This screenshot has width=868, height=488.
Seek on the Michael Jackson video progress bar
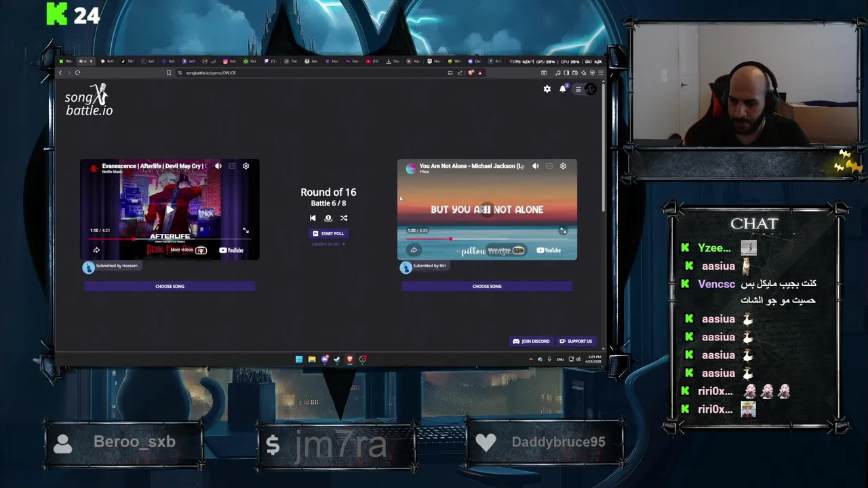(487, 239)
